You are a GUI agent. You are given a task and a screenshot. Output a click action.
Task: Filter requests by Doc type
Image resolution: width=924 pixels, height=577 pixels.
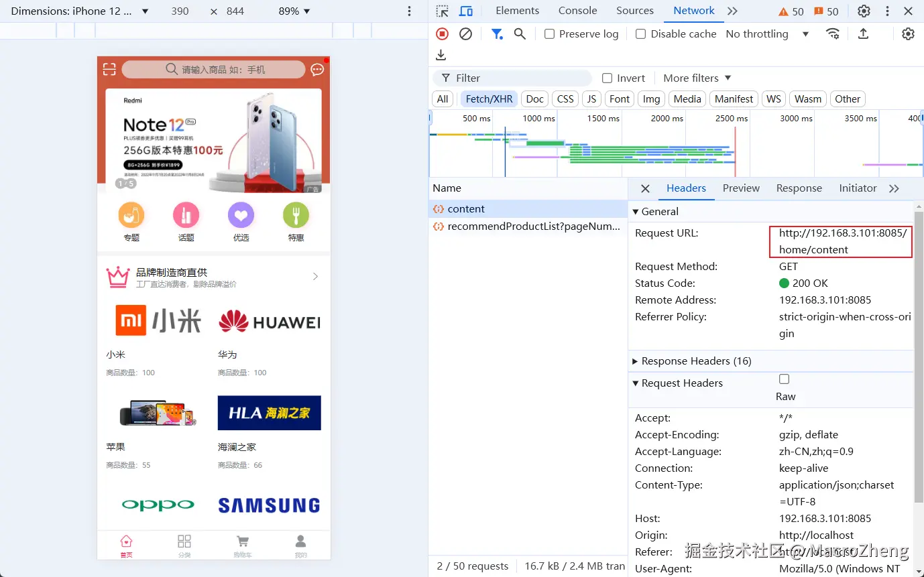coord(534,99)
